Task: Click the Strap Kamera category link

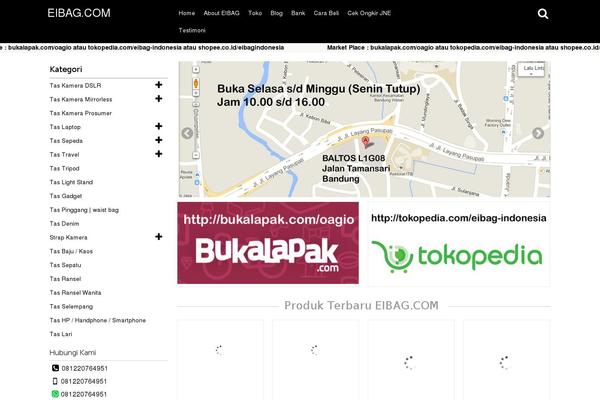Action: pyautogui.click(x=68, y=237)
